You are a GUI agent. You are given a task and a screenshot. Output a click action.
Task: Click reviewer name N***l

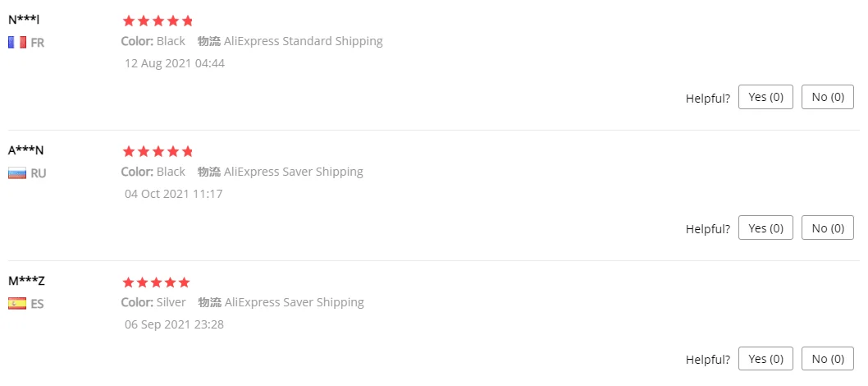coord(24,19)
